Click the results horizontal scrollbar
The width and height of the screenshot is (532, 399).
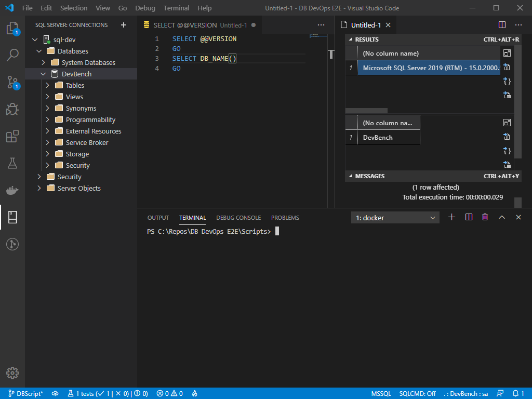click(366, 111)
